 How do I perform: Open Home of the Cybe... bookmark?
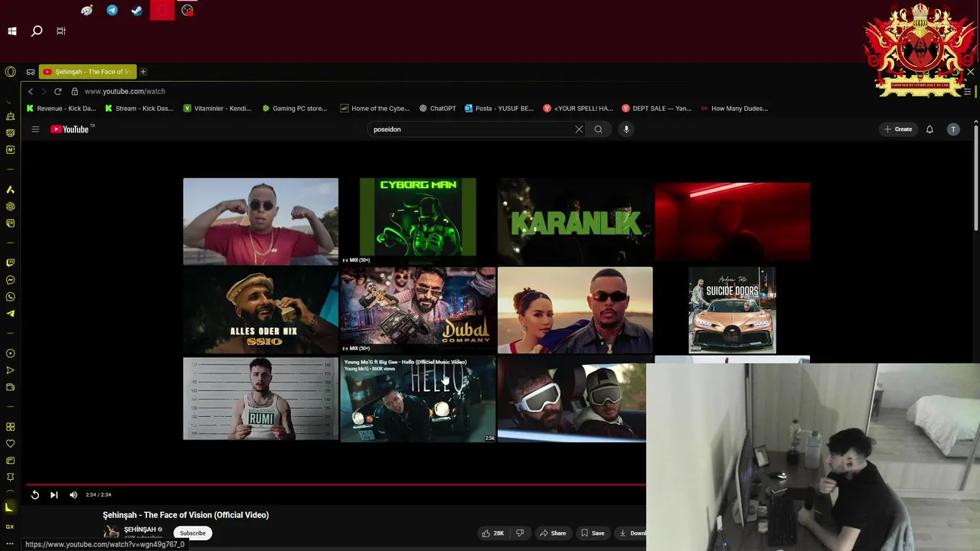(375, 109)
